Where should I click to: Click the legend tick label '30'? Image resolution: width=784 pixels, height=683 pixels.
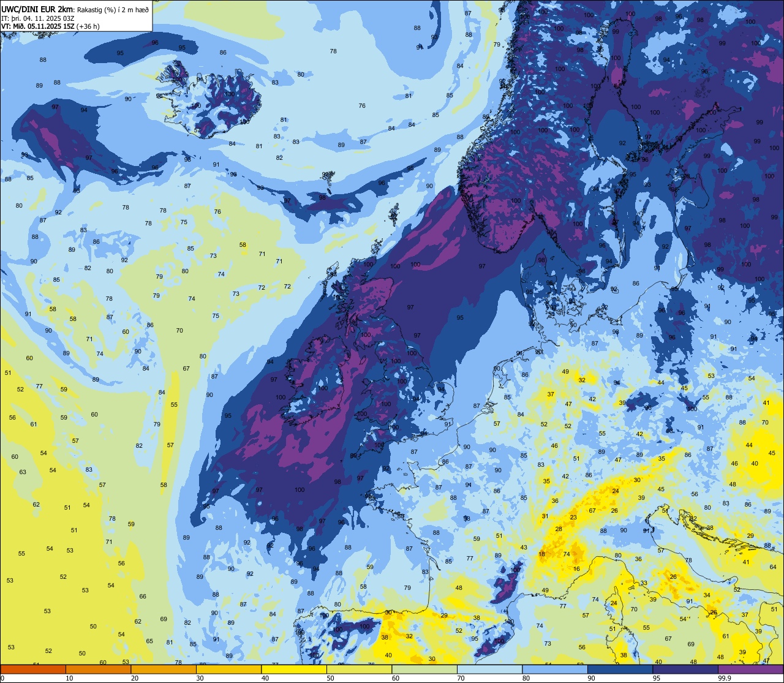point(200,678)
